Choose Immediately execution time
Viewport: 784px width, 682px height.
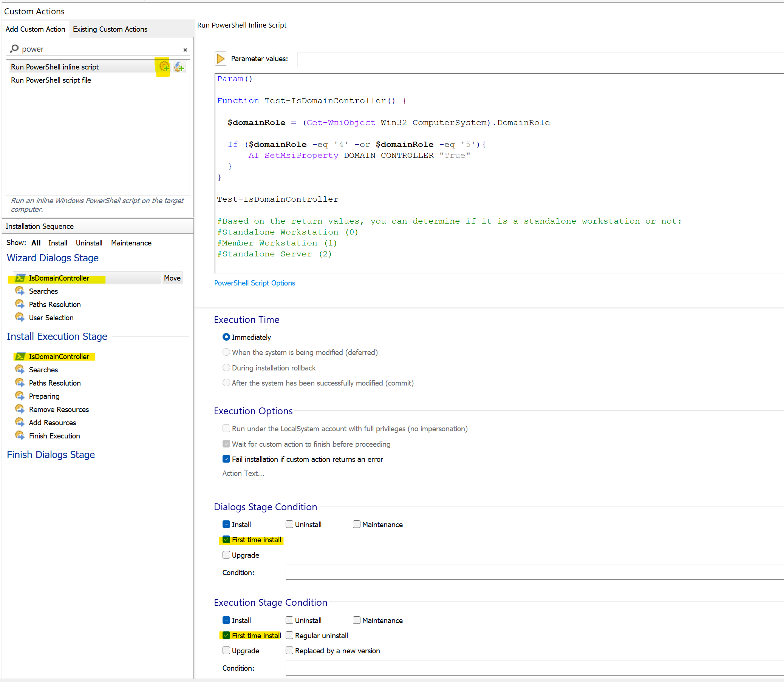coord(226,337)
